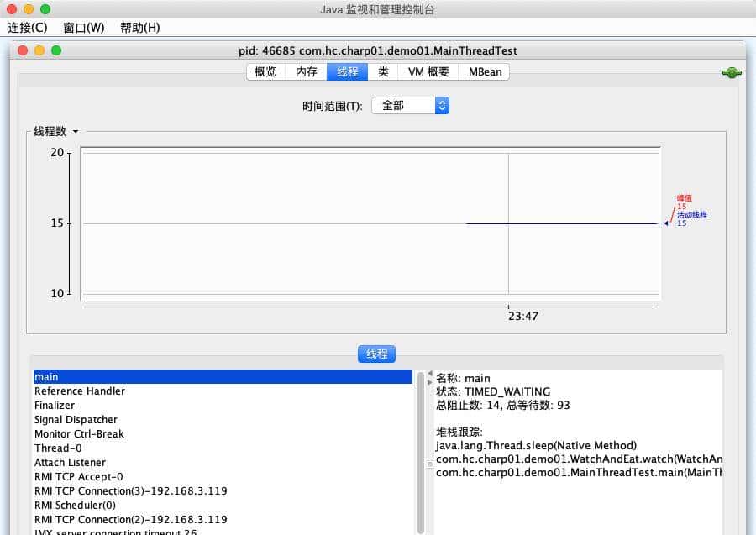Screen dimensions: 756x535
Task: Open the MBean tab
Action: click(x=484, y=71)
